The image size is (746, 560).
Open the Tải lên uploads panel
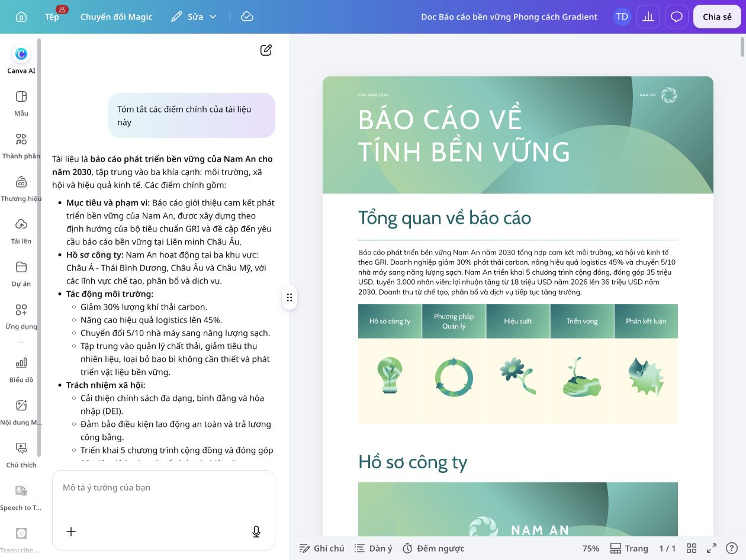(x=21, y=231)
